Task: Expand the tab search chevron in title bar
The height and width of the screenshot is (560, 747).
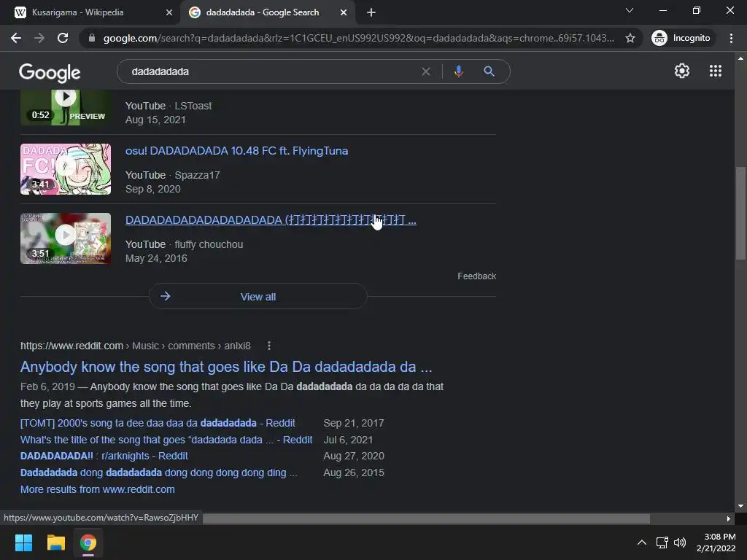Action: (x=630, y=10)
